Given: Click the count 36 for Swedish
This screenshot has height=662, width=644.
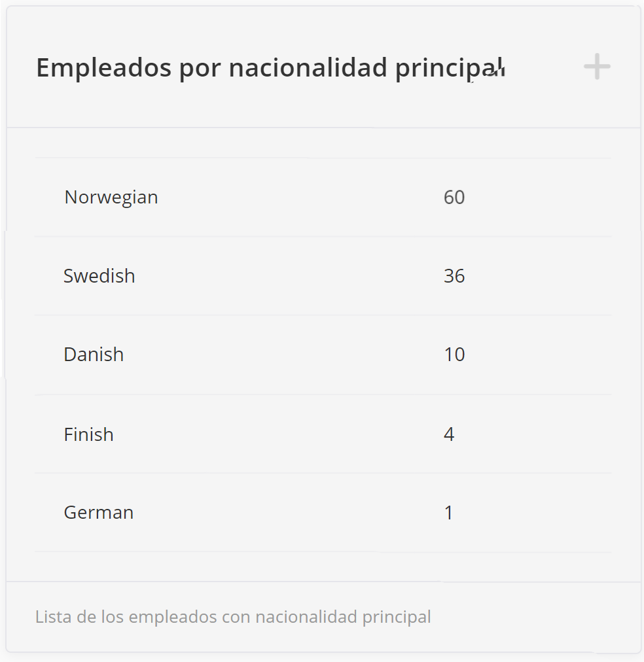Looking at the screenshot, I should 454,275.
